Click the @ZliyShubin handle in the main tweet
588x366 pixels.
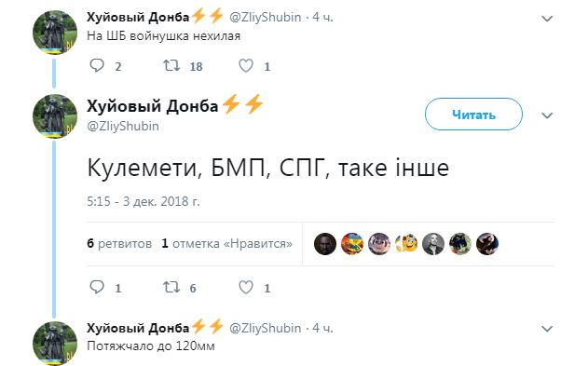123,127
